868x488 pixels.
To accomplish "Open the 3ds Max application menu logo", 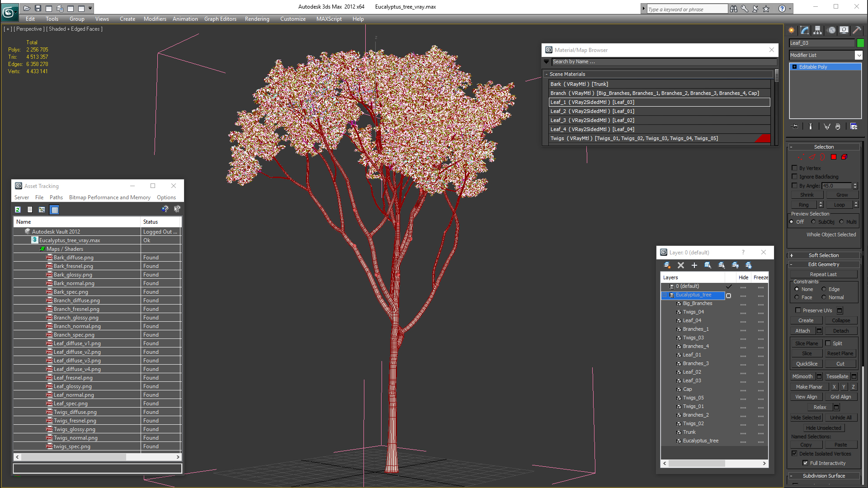I will [9, 12].
